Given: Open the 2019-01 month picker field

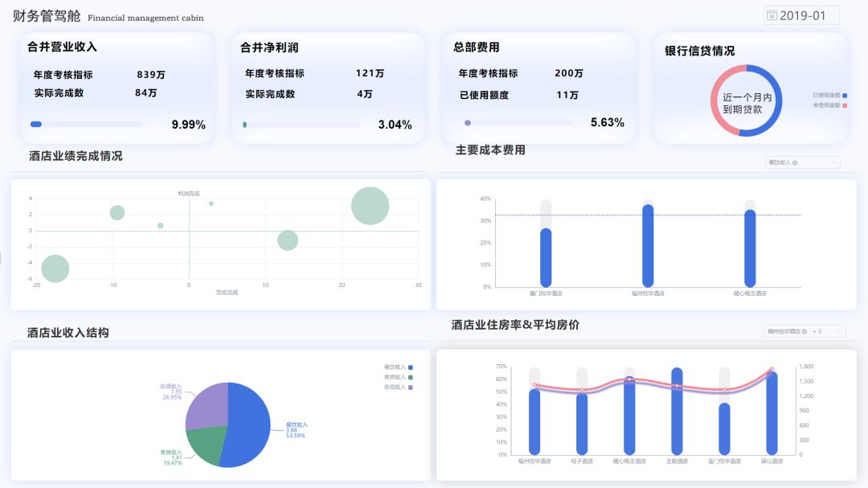Looking at the screenshot, I should click(801, 15).
